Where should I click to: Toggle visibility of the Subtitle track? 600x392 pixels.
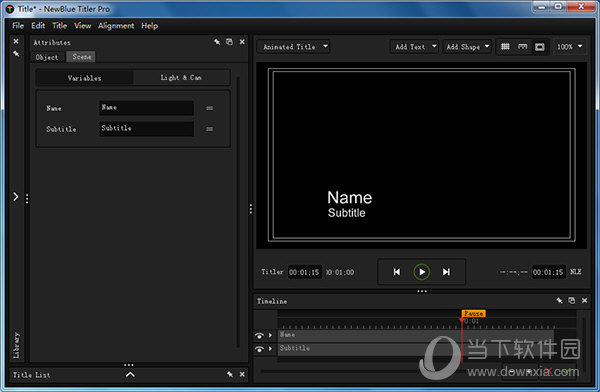259,349
